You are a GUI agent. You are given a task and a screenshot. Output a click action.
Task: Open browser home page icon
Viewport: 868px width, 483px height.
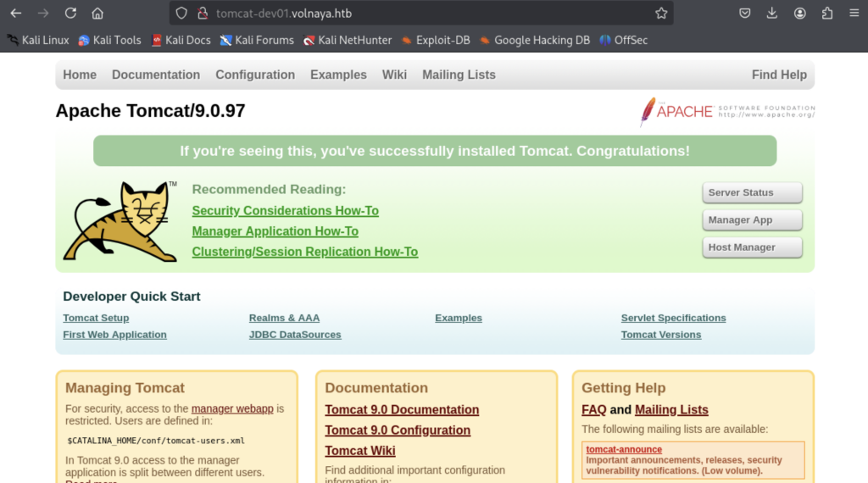tap(97, 14)
